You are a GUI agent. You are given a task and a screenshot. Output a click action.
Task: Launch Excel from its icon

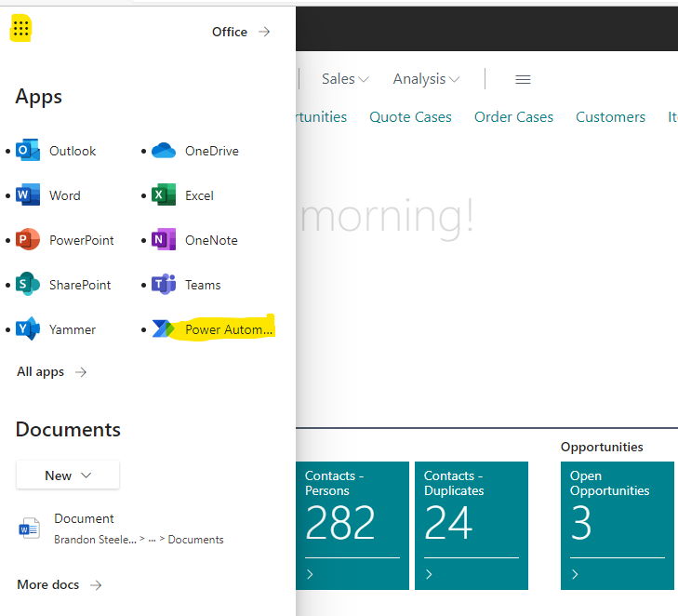point(164,195)
